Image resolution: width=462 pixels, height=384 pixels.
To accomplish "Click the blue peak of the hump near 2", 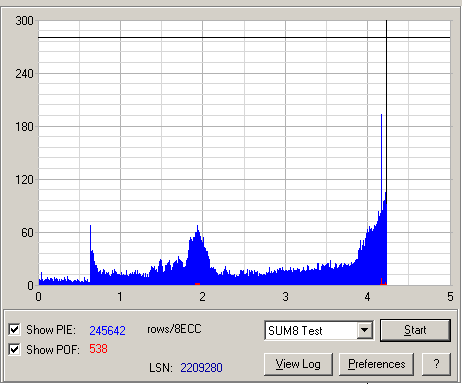I will coord(198,229).
